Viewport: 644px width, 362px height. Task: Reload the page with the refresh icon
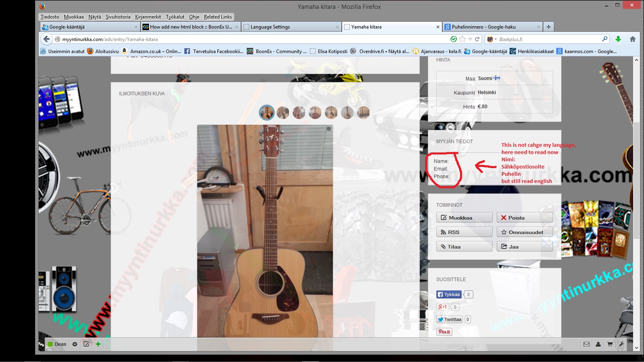(477, 39)
